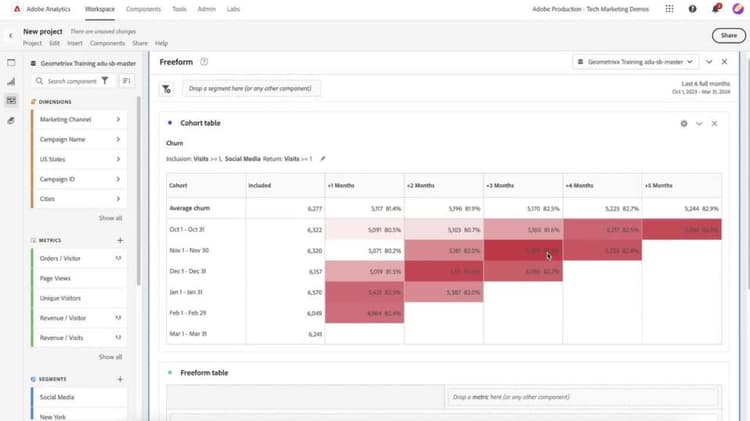Open Admin top navigation

(207, 9)
